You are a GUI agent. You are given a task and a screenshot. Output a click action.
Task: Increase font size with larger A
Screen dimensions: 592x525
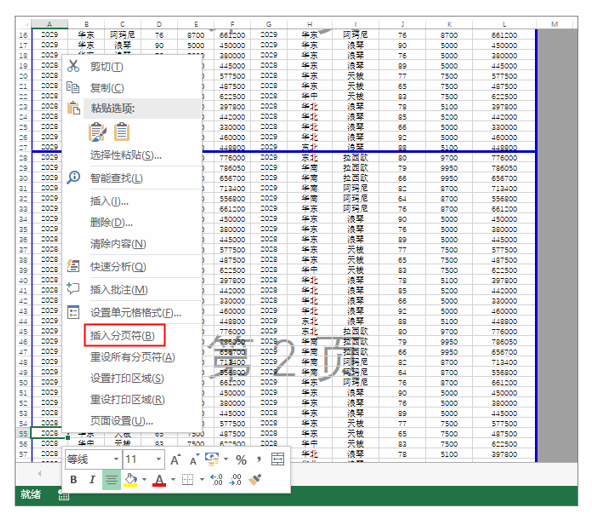pyautogui.click(x=176, y=459)
